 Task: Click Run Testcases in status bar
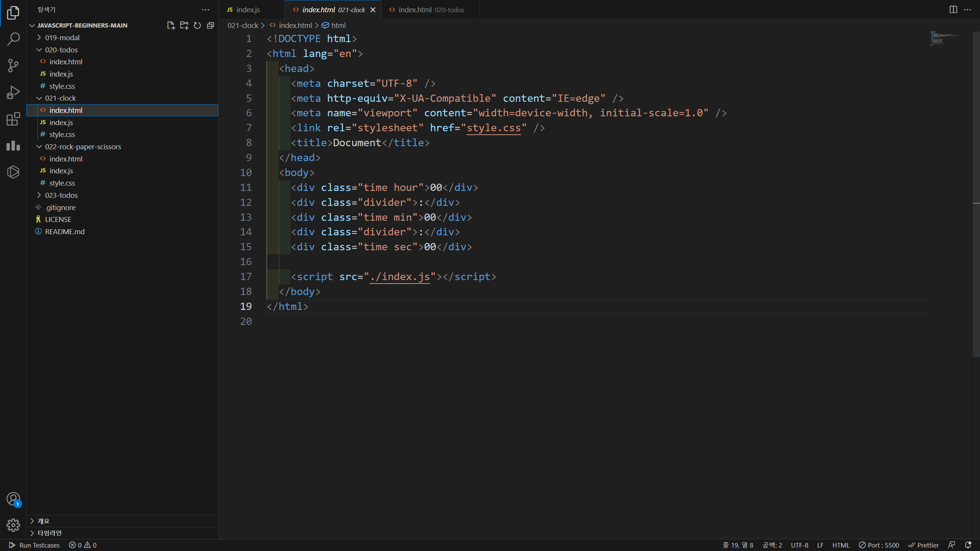click(x=34, y=545)
